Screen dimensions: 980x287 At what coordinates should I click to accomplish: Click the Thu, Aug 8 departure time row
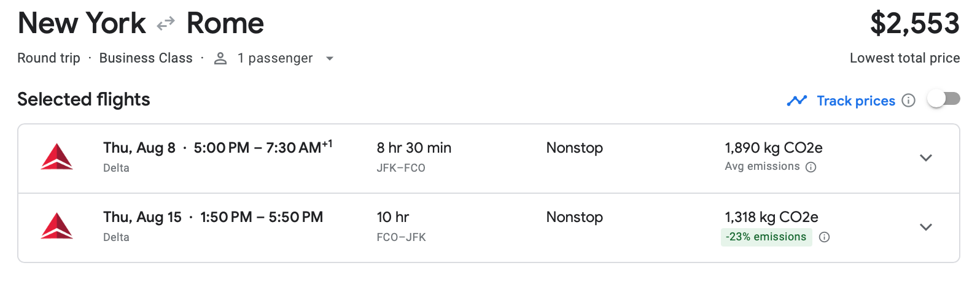click(x=218, y=147)
